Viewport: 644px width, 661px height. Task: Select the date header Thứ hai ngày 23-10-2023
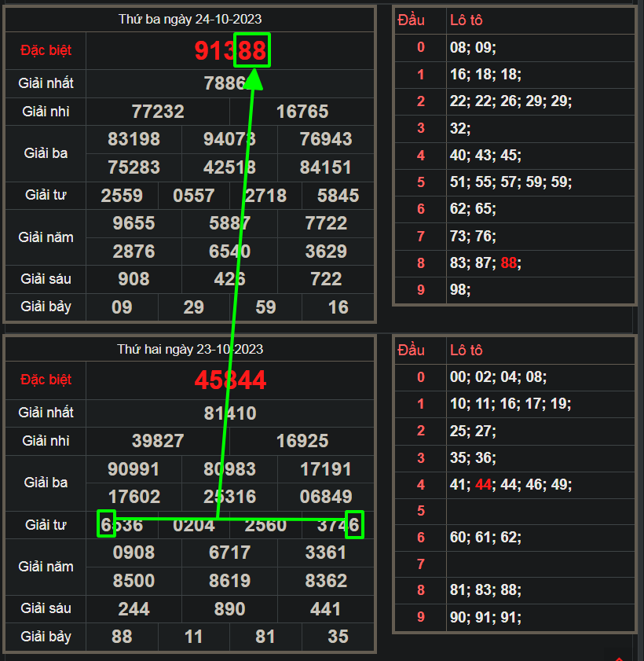[x=190, y=349]
